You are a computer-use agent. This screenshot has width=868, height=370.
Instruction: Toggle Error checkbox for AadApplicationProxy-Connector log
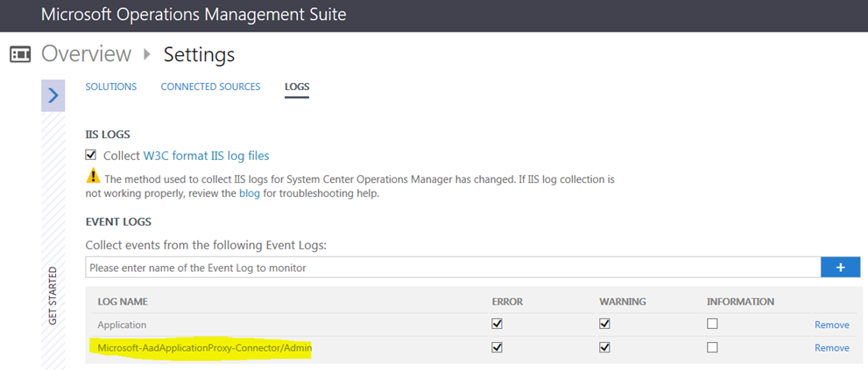(x=498, y=347)
